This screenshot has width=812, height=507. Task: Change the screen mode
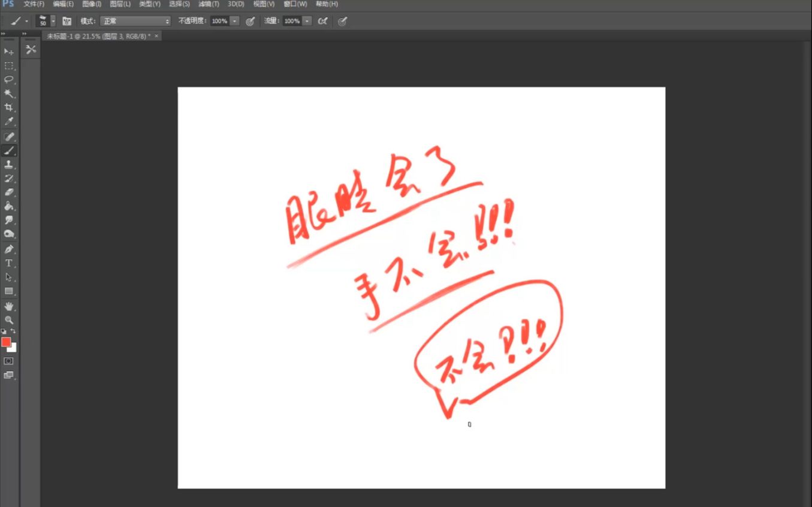(x=8, y=375)
